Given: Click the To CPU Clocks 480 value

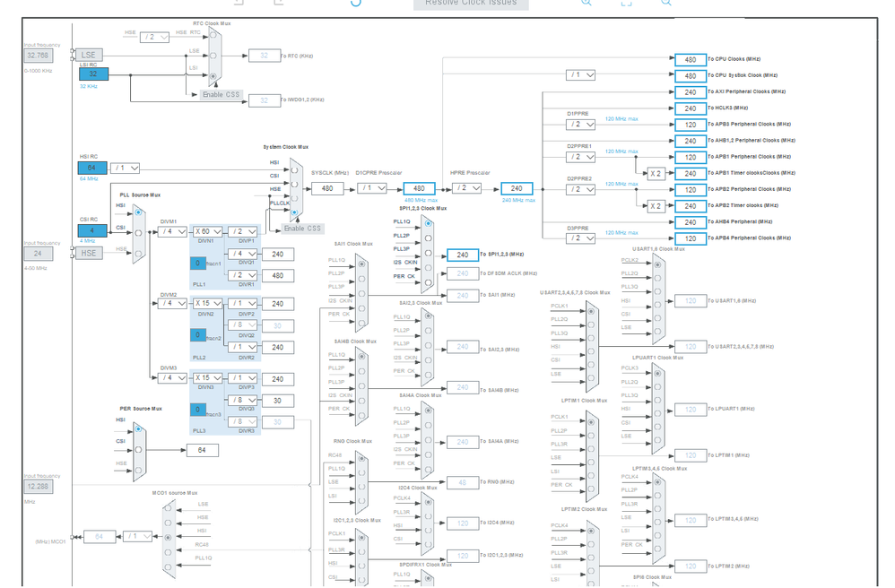Looking at the screenshot, I should coord(691,59).
